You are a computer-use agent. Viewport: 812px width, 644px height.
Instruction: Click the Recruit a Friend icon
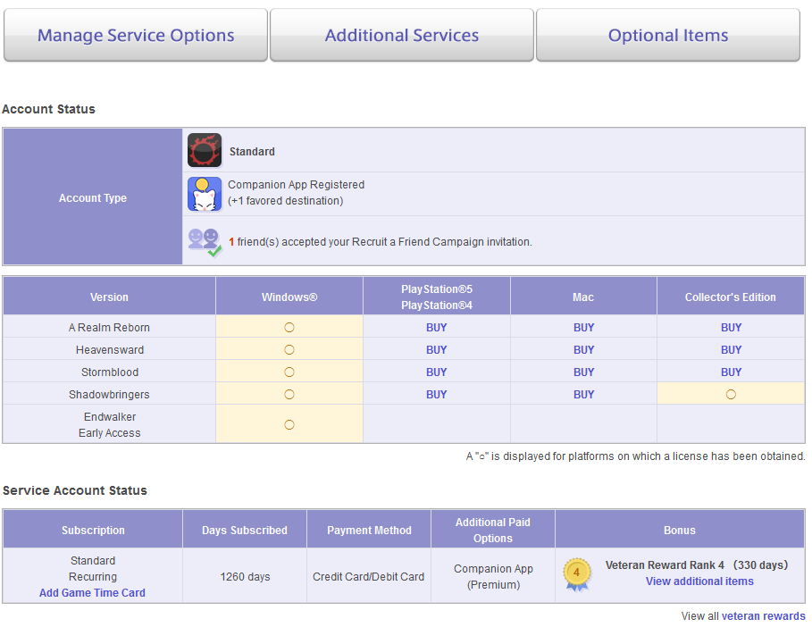pyautogui.click(x=205, y=242)
